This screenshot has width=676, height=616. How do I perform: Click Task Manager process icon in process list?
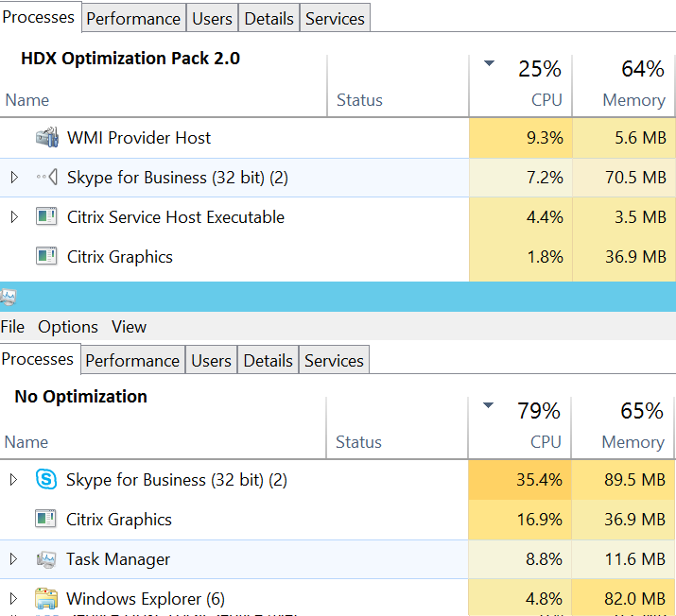click(46, 559)
